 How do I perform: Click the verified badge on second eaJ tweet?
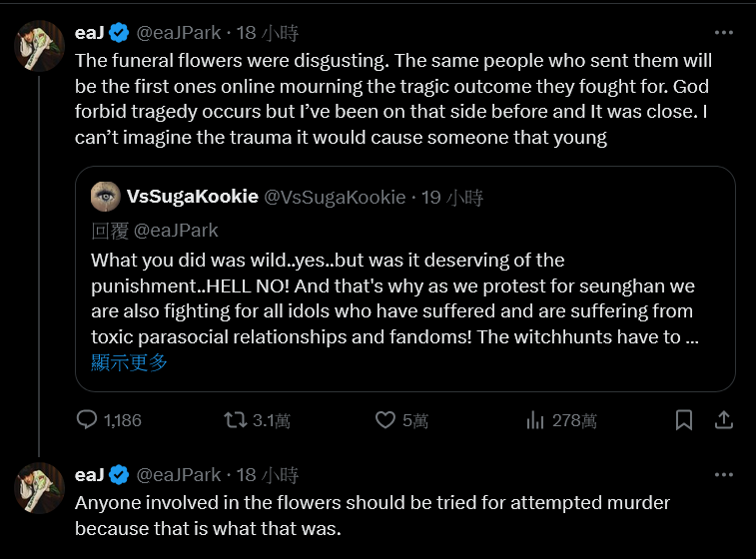click(118, 475)
